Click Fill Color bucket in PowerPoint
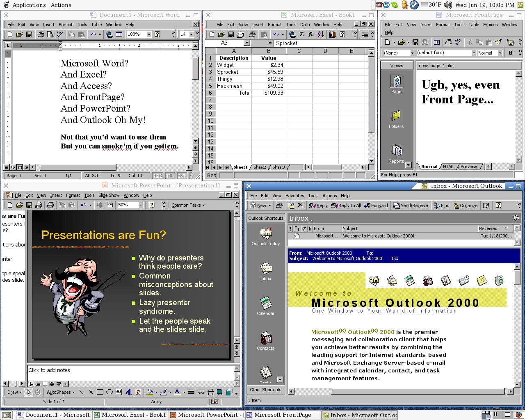525x420 pixels. point(150,392)
